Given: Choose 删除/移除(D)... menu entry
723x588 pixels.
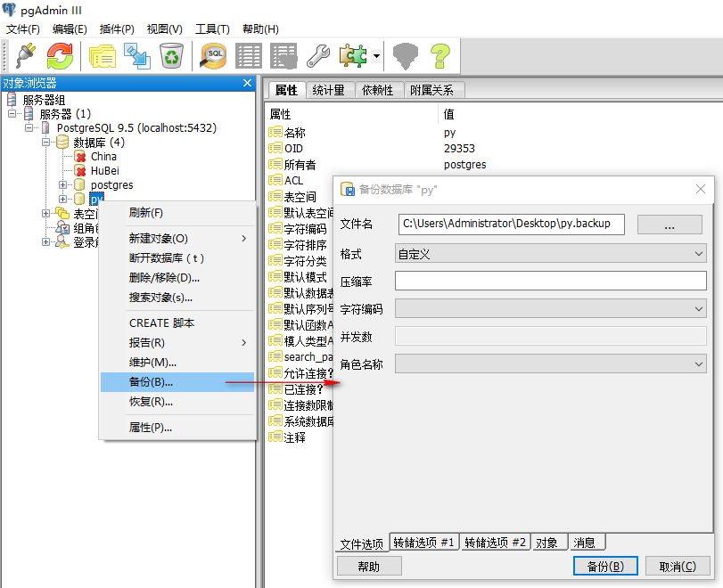Looking at the screenshot, I should click(177, 278).
